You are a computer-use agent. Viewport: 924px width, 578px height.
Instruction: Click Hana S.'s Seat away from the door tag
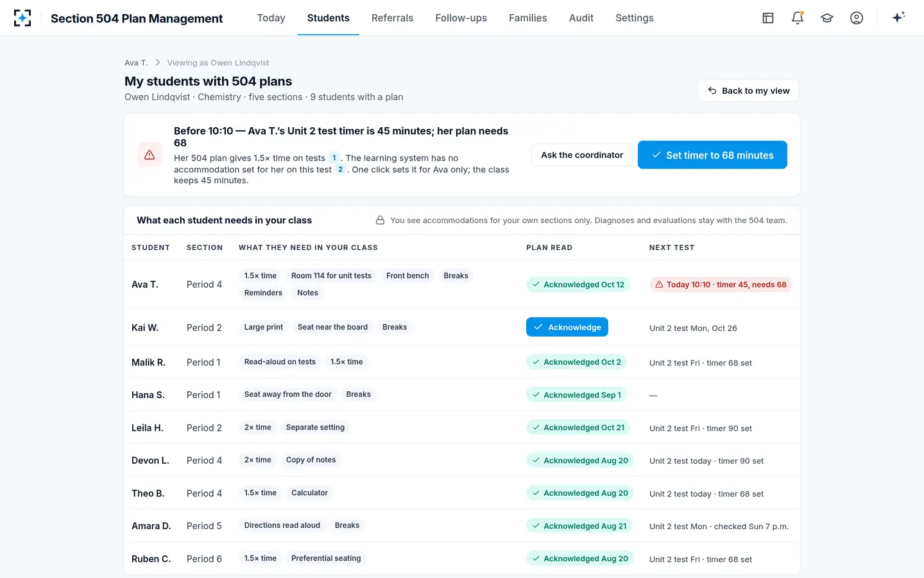(288, 394)
